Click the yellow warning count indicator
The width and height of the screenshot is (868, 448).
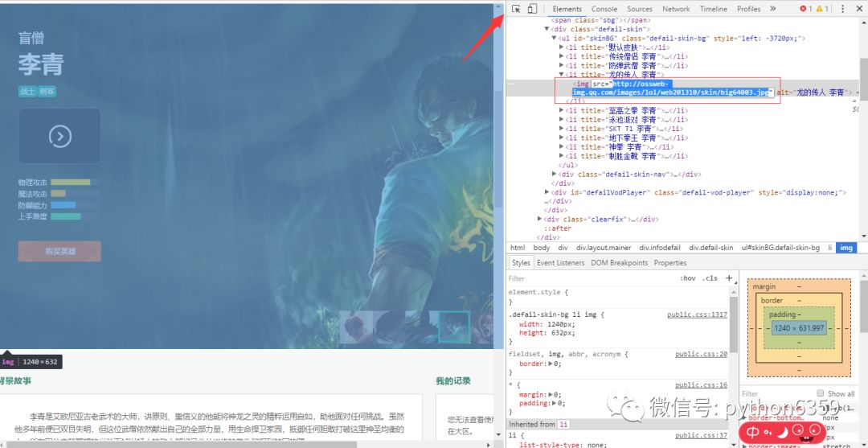[822, 9]
